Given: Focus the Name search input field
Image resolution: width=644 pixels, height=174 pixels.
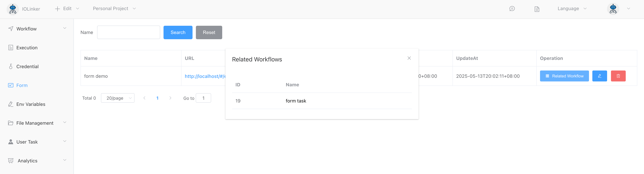Looking at the screenshot, I should coord(128,32).
